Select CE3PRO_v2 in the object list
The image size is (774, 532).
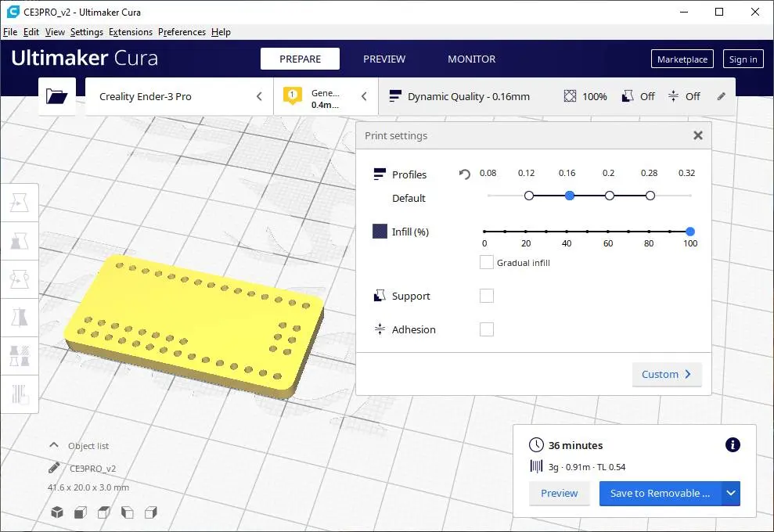[93, 469]
